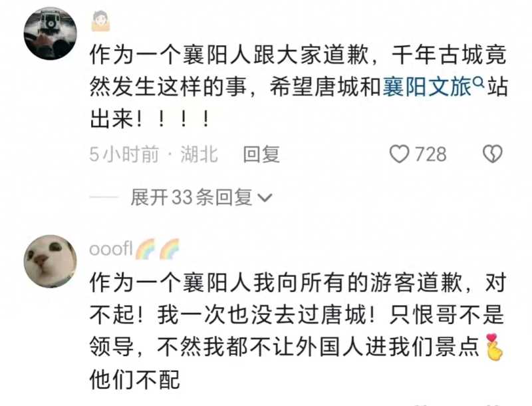The height and width of the screenshot is (406, 532).
Task: Click second rainbow badge beside ooofl
Action: 170,249
